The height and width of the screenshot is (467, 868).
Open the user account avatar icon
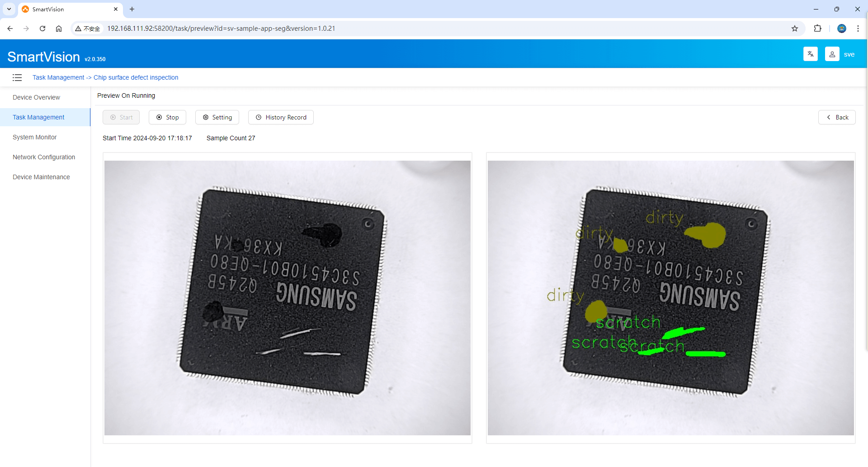point(832,54)
